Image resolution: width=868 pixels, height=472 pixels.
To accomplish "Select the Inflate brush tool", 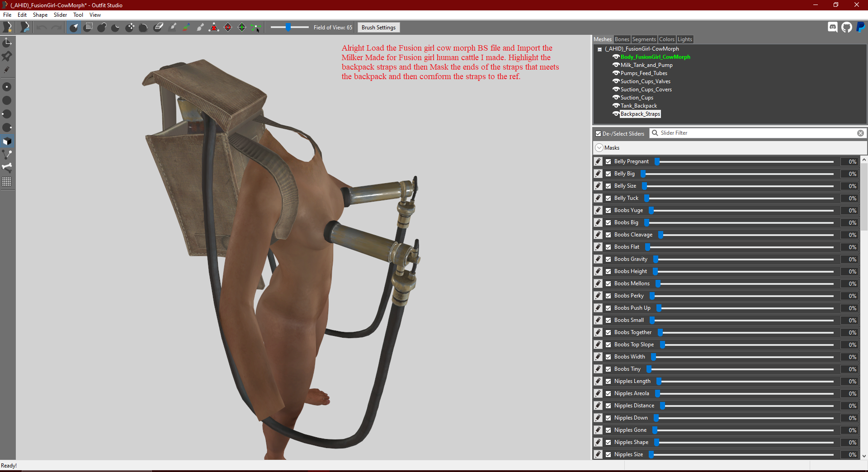I will coord(102,28).
